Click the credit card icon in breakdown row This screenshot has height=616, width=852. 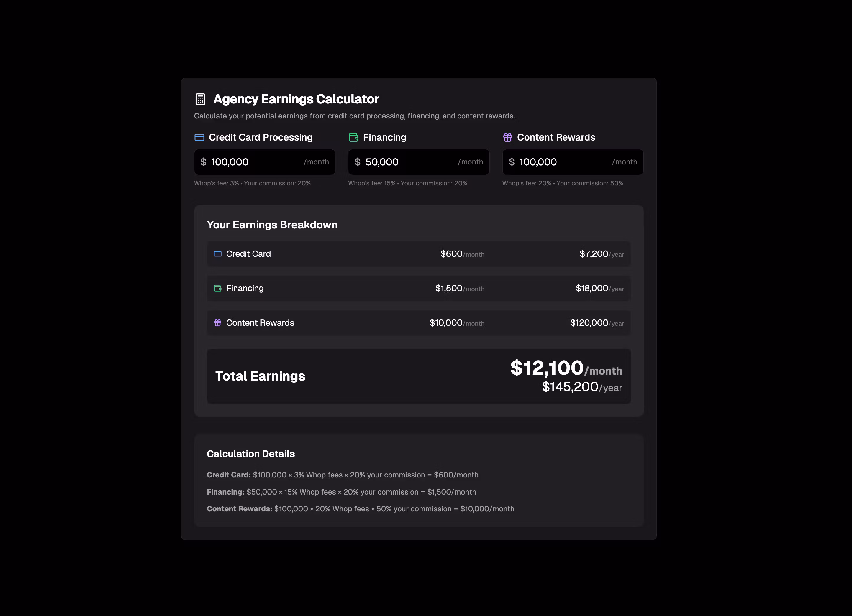coord(217,254)
